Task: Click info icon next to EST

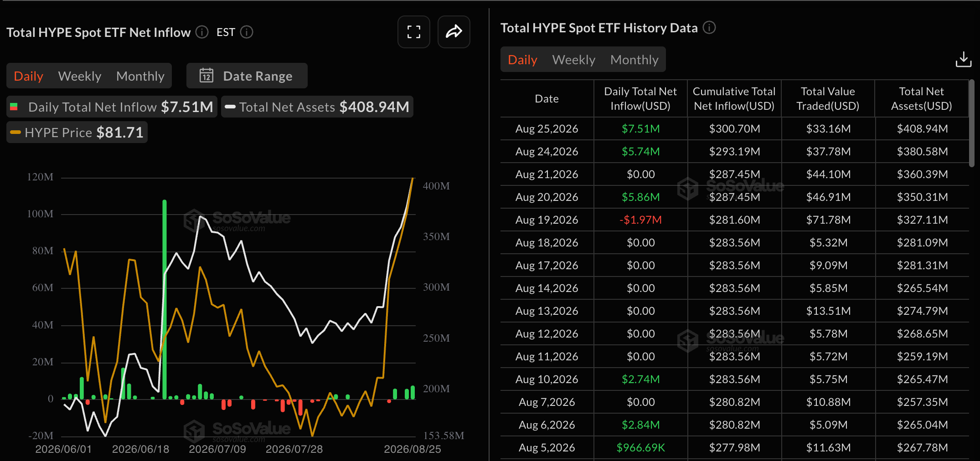Action: 247,32
